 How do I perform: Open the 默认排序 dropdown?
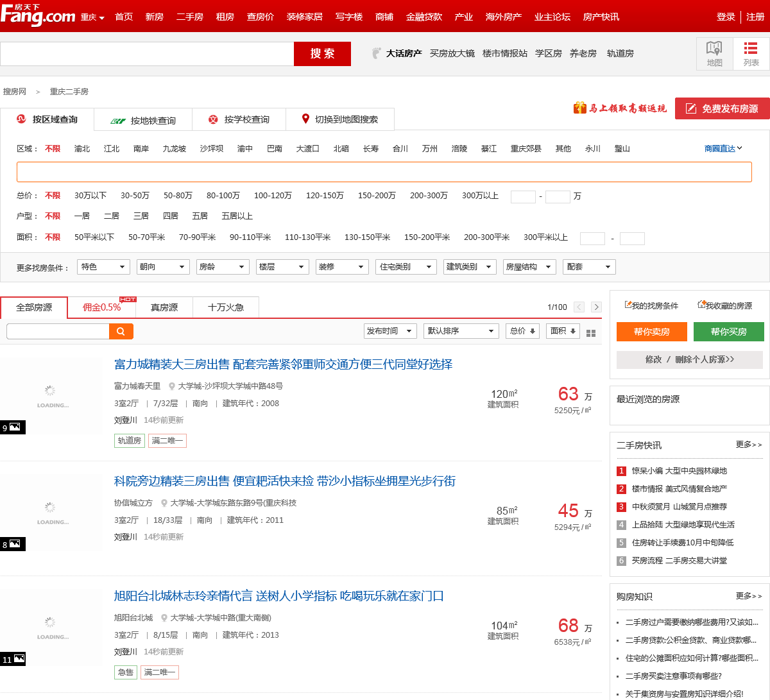pos(461,331)
